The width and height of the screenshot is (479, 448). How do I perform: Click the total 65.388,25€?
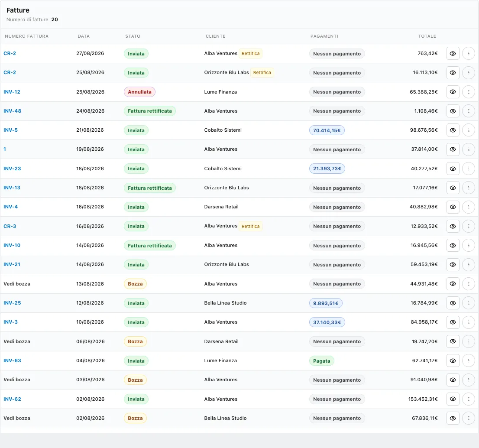pos(424,92)
